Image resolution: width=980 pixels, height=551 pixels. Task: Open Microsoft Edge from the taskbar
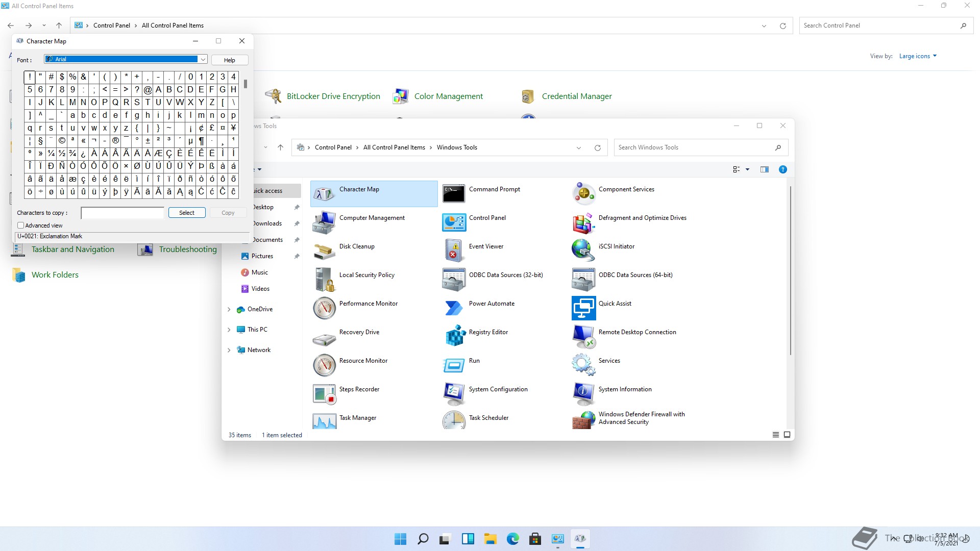pyautogui.click(x=512, y=539)
